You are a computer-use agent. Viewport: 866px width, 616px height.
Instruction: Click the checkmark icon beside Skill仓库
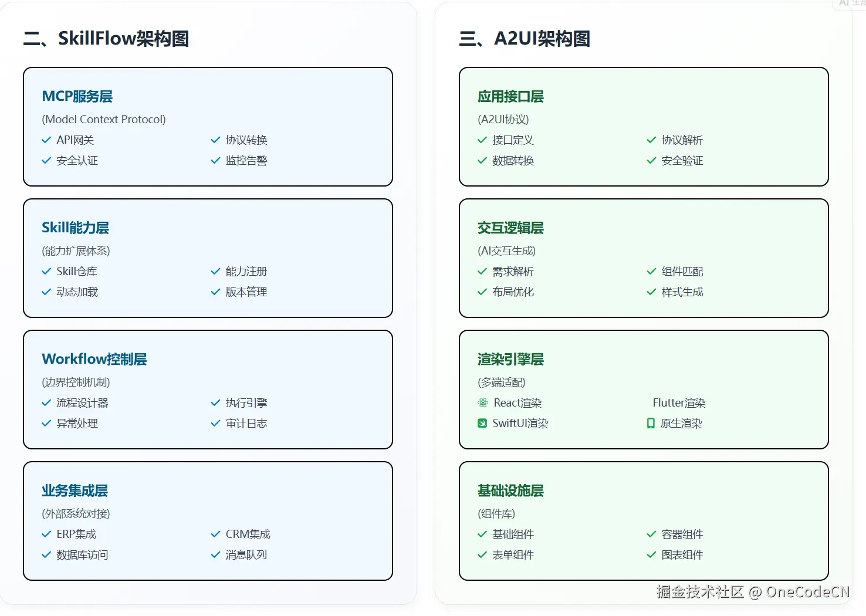pyautogui.click(x=46, y=271)
